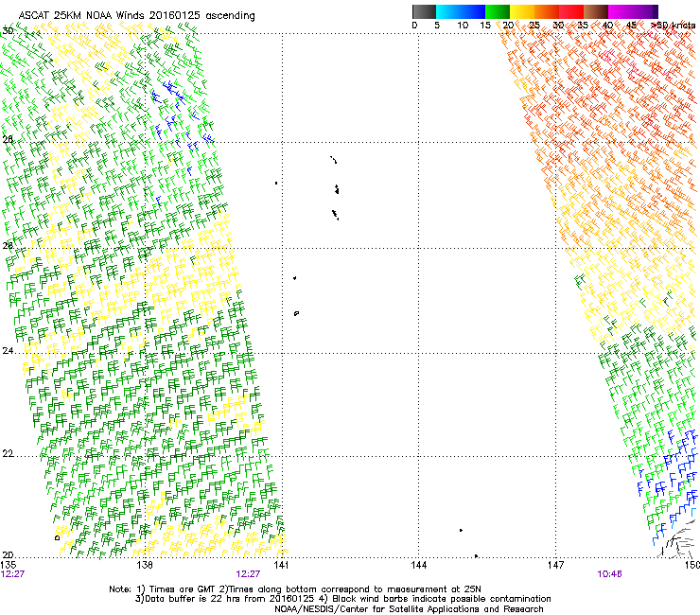
Task: Click the 'NOAA/NESDIS/Center for Satellite Applications and Research' credit
Action: coord(409,609)
